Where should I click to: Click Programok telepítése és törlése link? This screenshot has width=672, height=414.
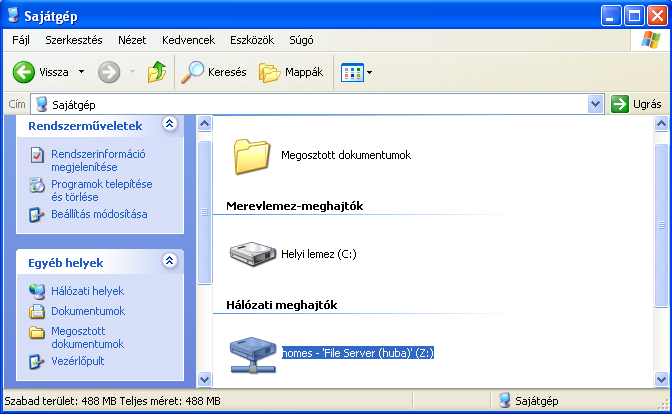[x=100, y=190]
